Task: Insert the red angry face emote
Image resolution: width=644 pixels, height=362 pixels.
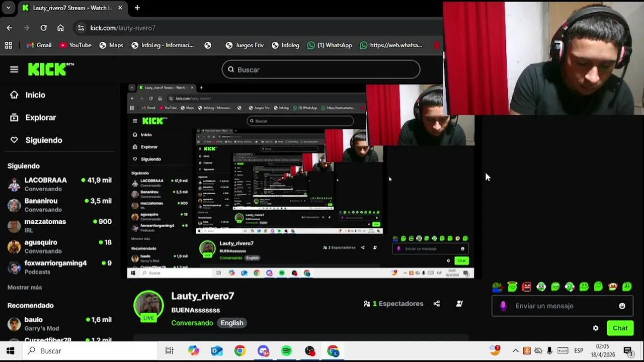Action: pyautogui.click(x=526, y=287)
